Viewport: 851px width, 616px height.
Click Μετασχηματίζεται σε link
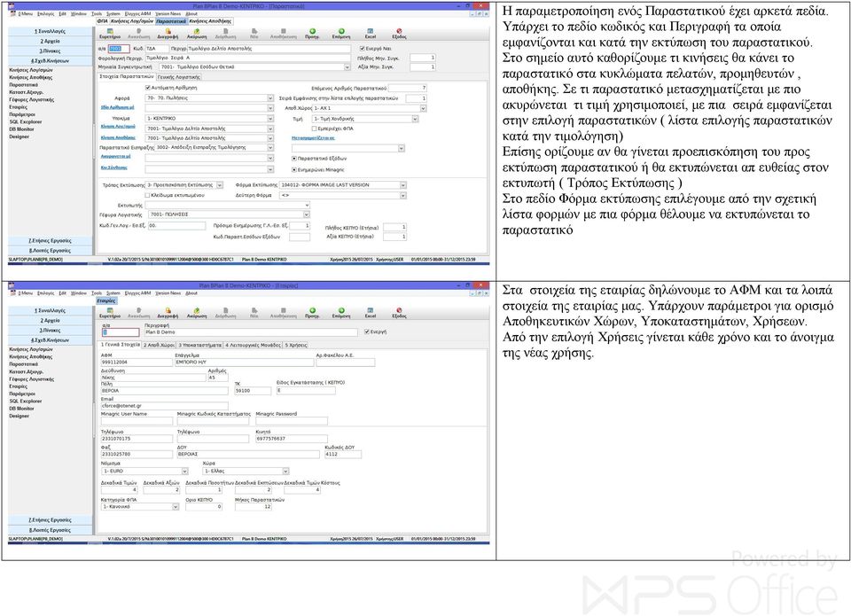point(313,138)
